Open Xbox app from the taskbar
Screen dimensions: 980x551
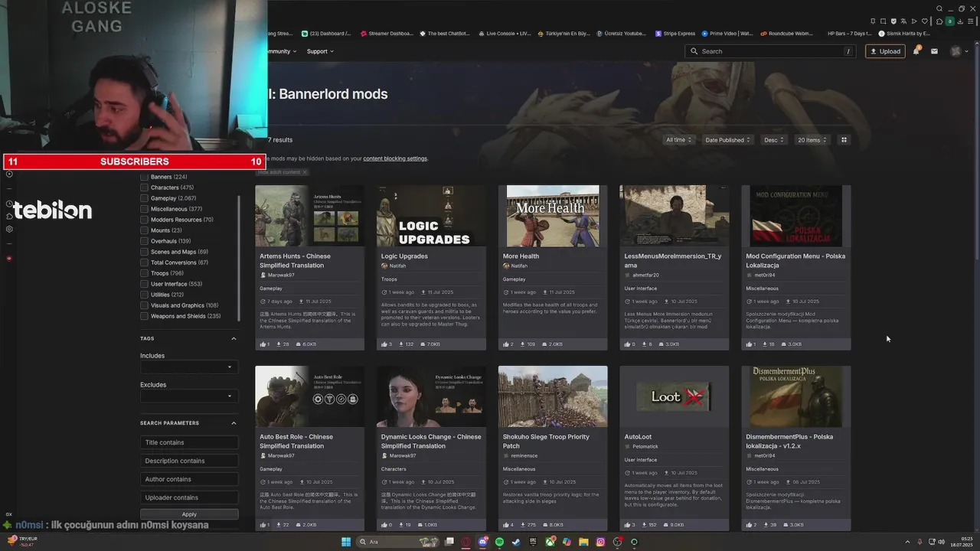coord(550,542)
